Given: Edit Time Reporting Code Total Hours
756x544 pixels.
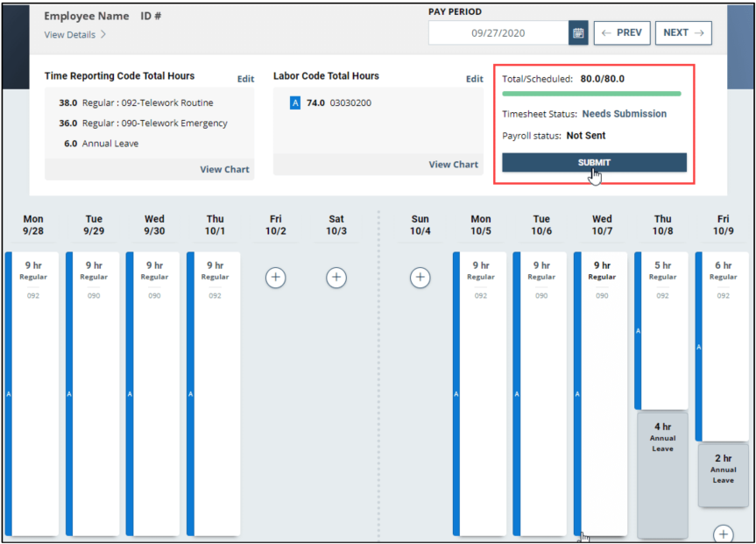Looking at the screenshot, I should (x=245, y=79).
